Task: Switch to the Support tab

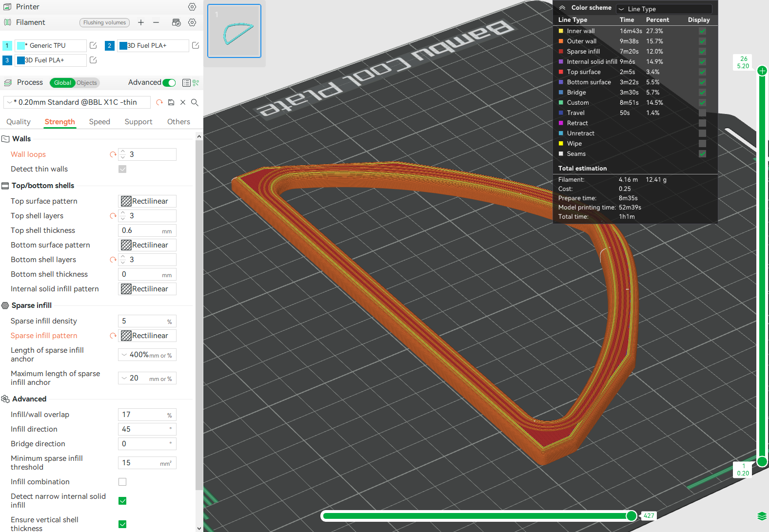Action: pyautogui.click(x=138, y=122)
